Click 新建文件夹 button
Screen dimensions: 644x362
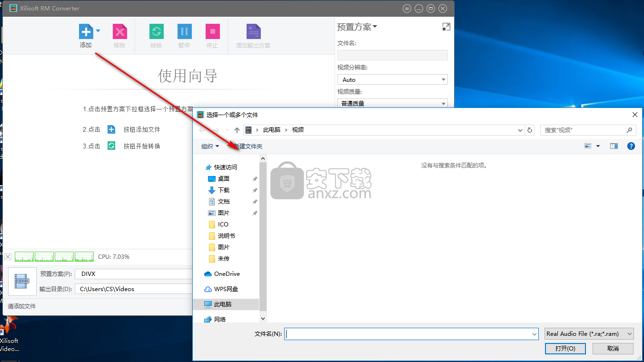point(248,147)
